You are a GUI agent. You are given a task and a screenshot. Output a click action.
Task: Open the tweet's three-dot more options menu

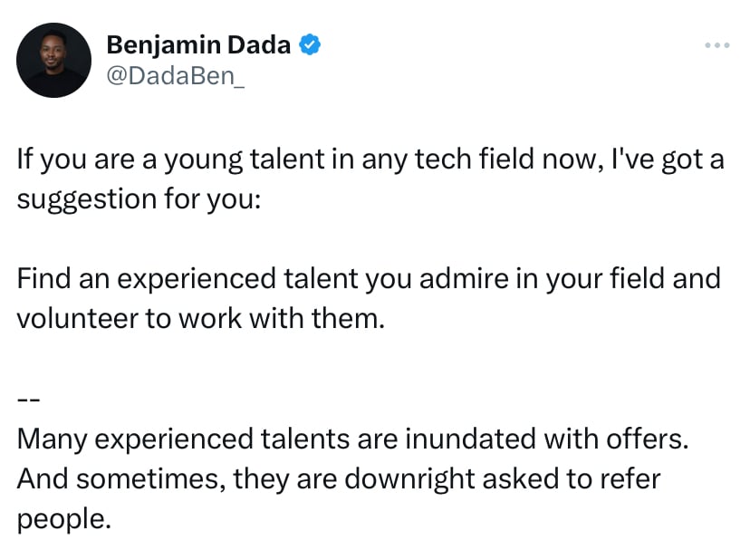tap(716, 44)
